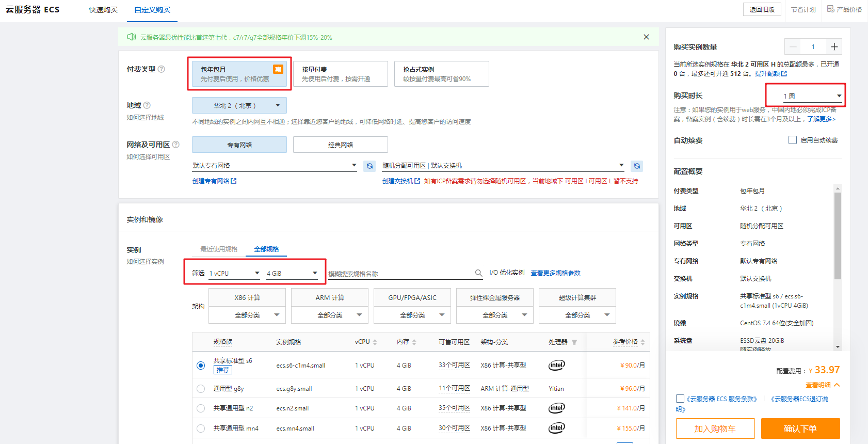Select radio for 共享通用型 mn4 row

point(201,429)
